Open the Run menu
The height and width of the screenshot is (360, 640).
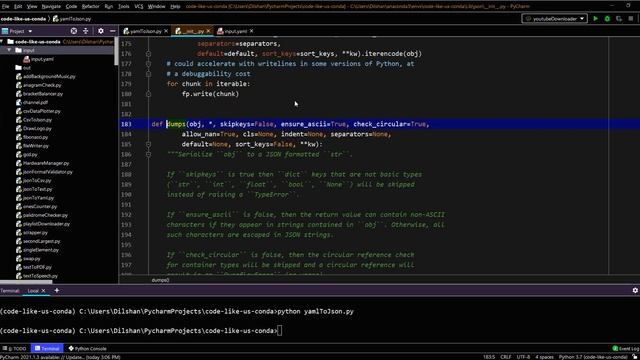tap(109, 7)
